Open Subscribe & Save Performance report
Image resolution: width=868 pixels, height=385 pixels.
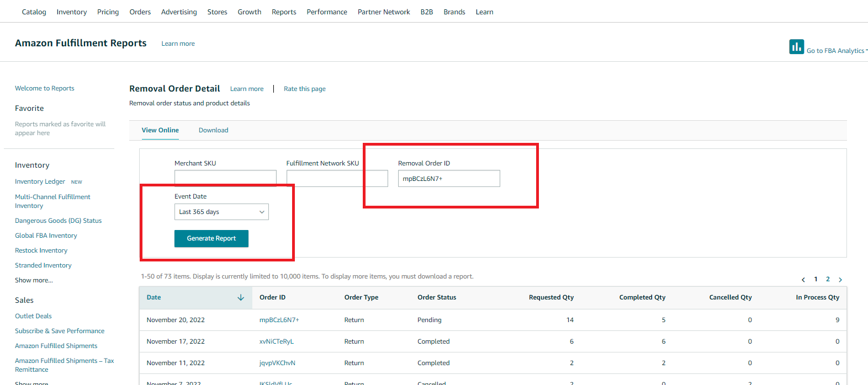click(60, 331)
